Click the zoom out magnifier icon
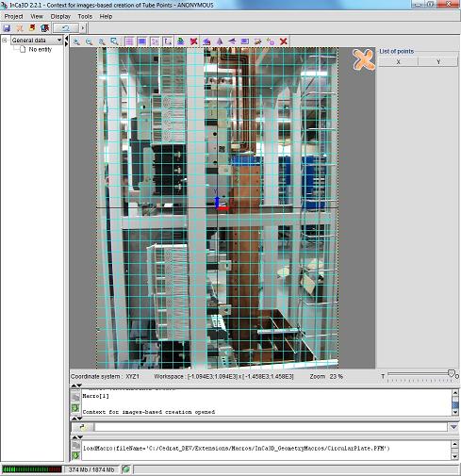This screenshot has width=461, height=476. (x=90, y=41)
